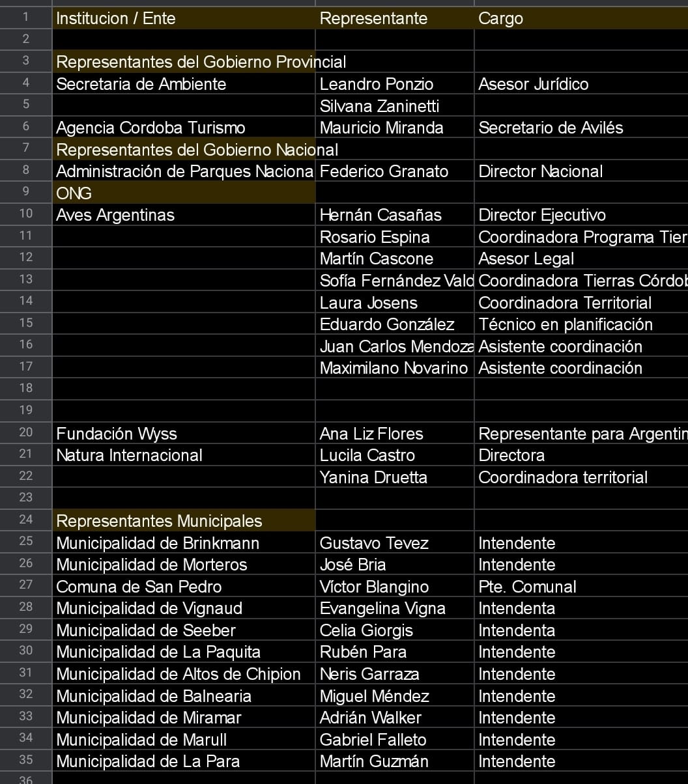Click the 'Yanina Druetta' cell
This screenshot has height=784, width=688.
[x=395, y=477]
